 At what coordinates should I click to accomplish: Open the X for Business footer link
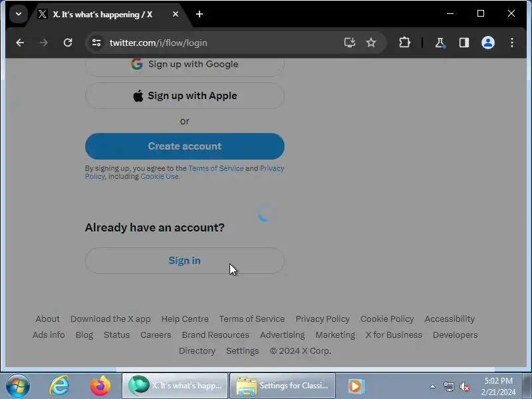click(x=394, y=335)
